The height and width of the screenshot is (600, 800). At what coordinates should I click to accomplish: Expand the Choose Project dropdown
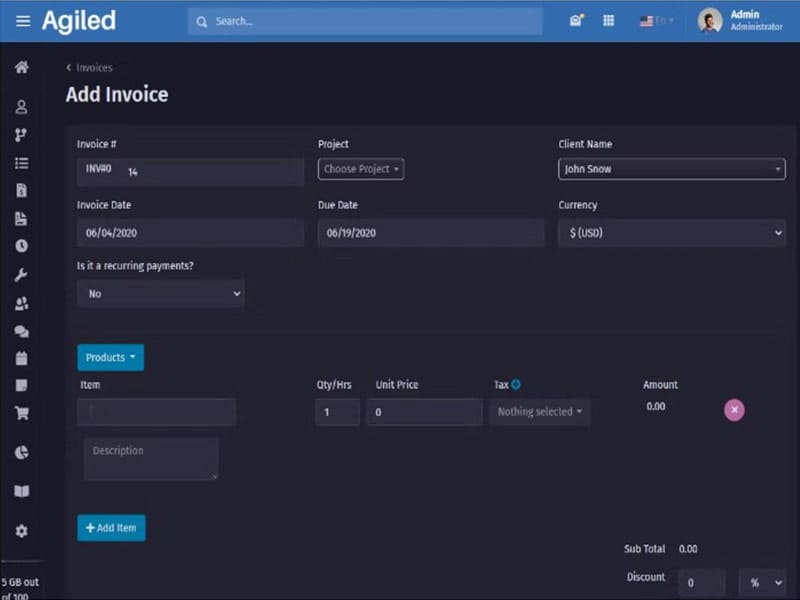point(361,169)
